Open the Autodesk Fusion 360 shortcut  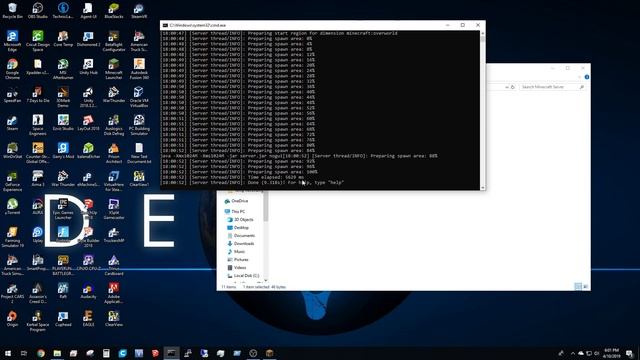click(x=139, y=69)
